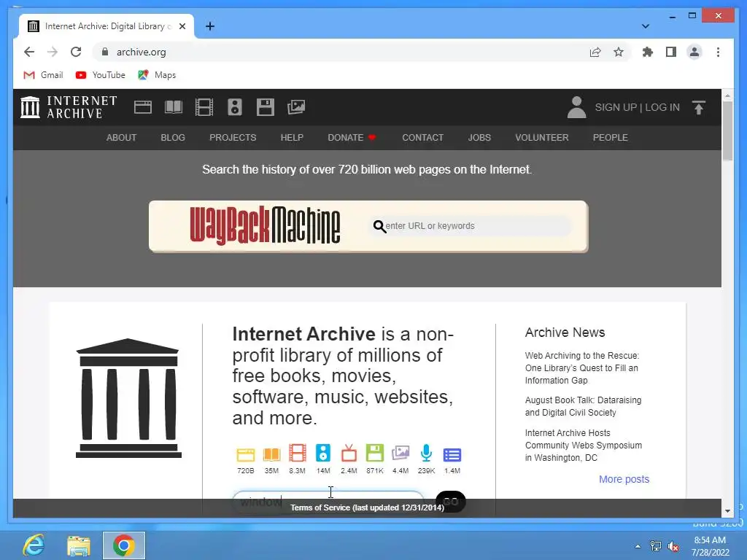Open the VOLUNTEER menu item

click(542, 138)
